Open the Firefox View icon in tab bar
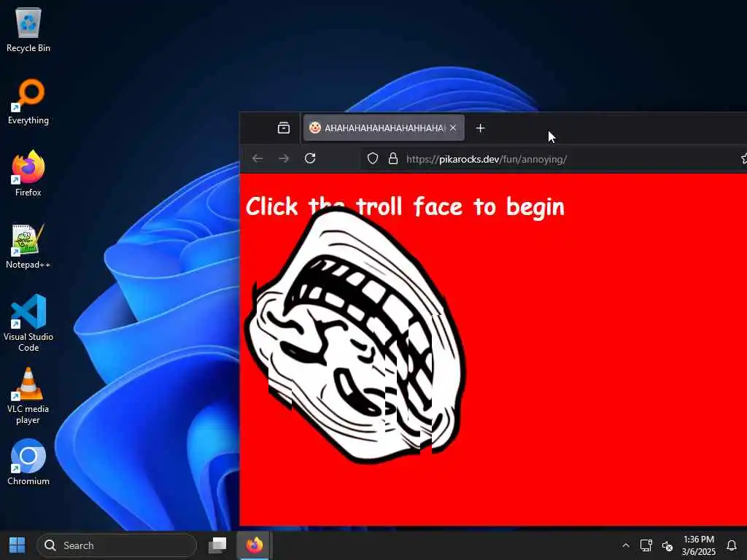Image resolution: width=747 pixels, height=560 pixels. 284,128
